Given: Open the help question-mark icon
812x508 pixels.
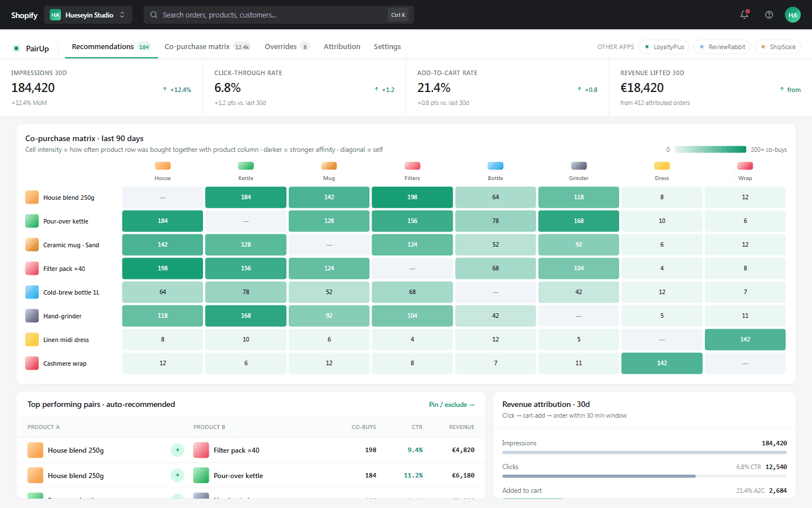Looking at the screenshot, I should [769, 15].
